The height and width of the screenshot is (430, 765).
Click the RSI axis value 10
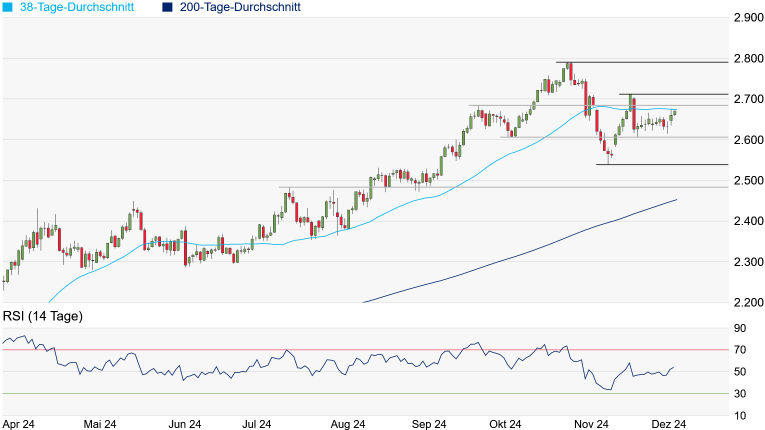click(x=740, y=414)
